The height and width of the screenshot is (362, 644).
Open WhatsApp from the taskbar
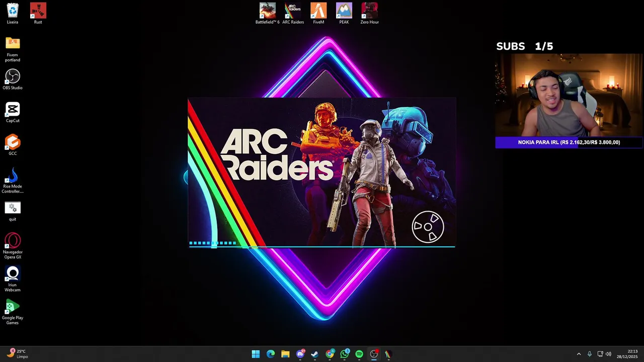(x=345, y=354)
